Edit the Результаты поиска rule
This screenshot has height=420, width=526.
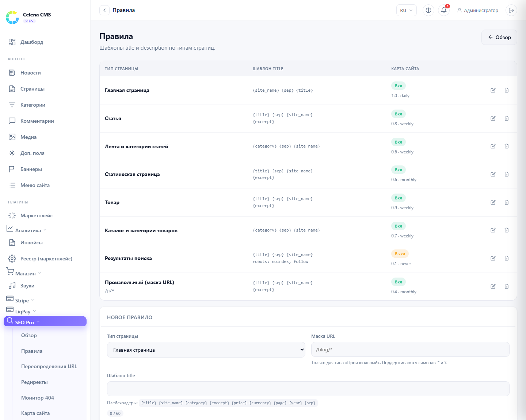493,258
